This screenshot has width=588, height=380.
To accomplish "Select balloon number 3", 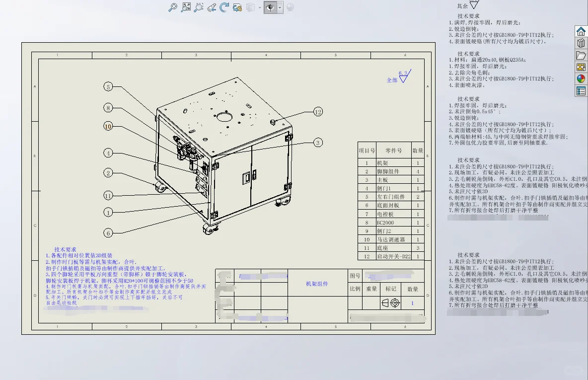I will (318, 143).
